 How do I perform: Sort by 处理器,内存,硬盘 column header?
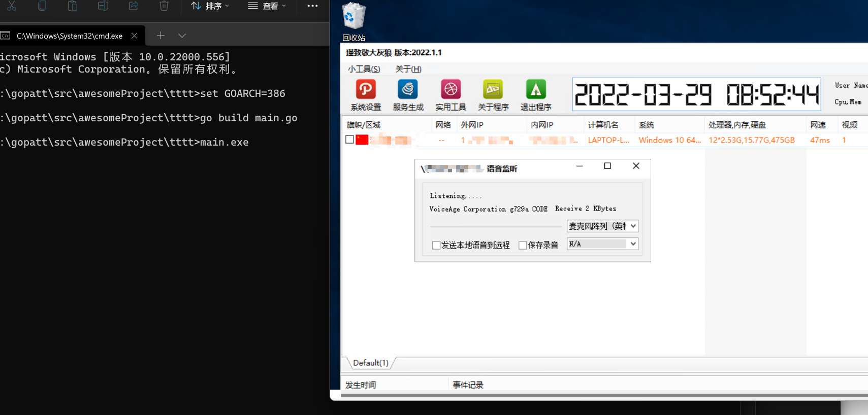[x=756, y=125]
